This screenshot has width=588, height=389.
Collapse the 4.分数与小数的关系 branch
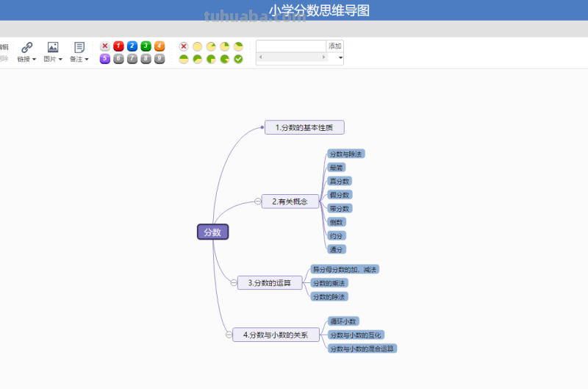click(229, 335)
